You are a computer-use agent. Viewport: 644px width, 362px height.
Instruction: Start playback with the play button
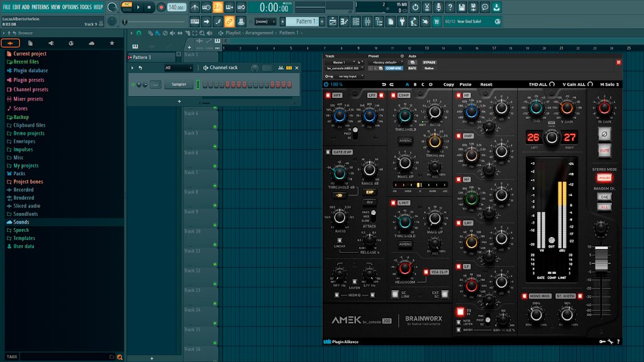click(138, 7)
